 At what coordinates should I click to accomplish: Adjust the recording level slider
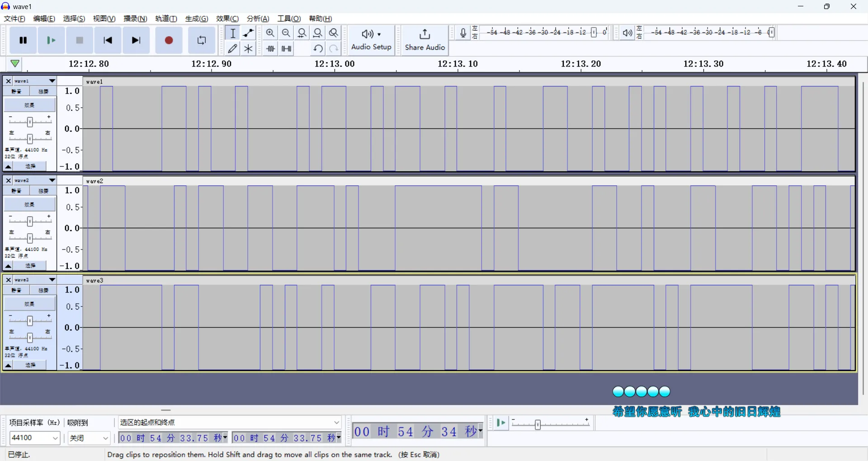click(594, 33)
